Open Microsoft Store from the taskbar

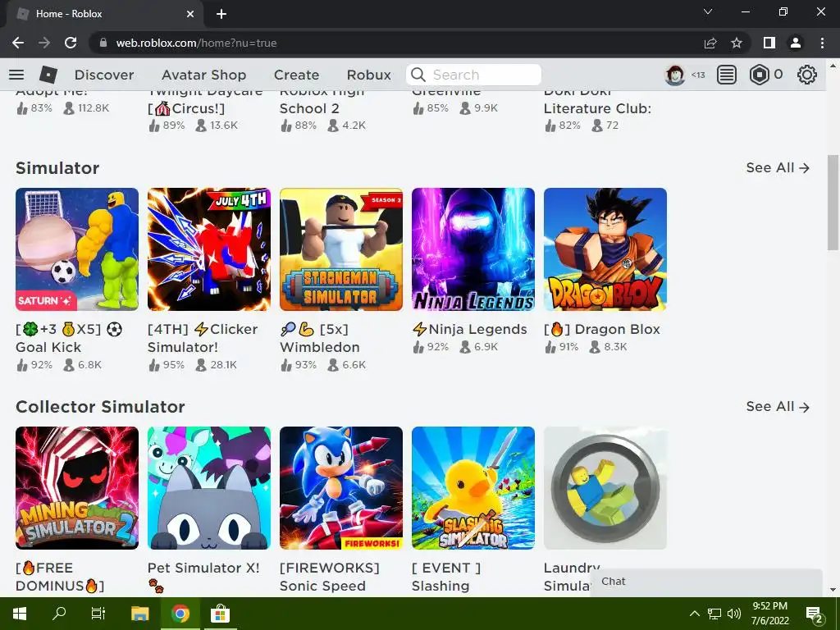pos(220,614)
